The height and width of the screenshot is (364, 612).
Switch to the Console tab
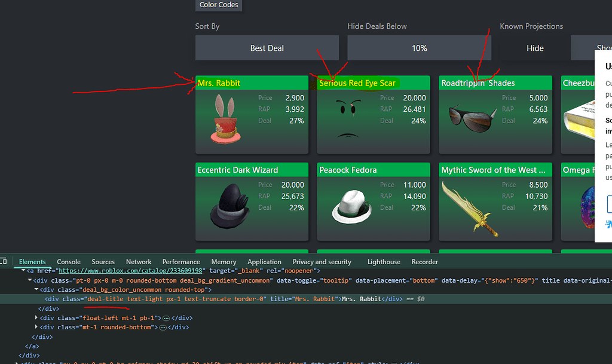pos(68,261)
